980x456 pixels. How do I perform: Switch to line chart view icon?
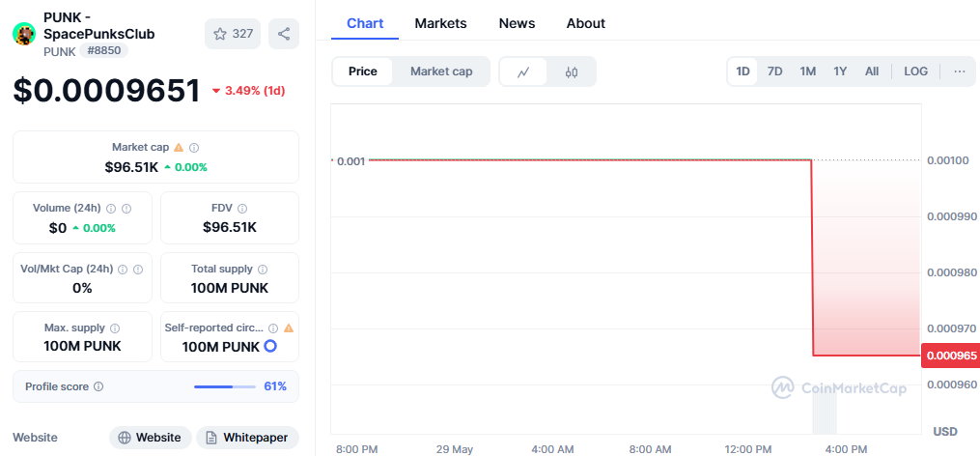(523, 71)
